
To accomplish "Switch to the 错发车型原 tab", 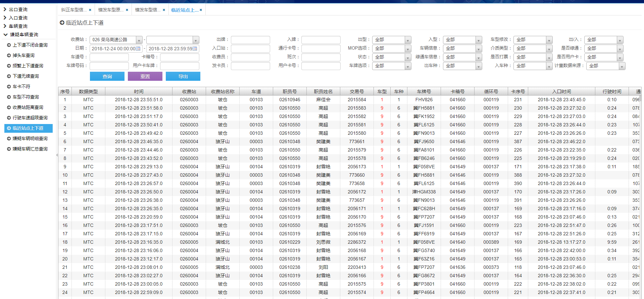I will point(111,10).
